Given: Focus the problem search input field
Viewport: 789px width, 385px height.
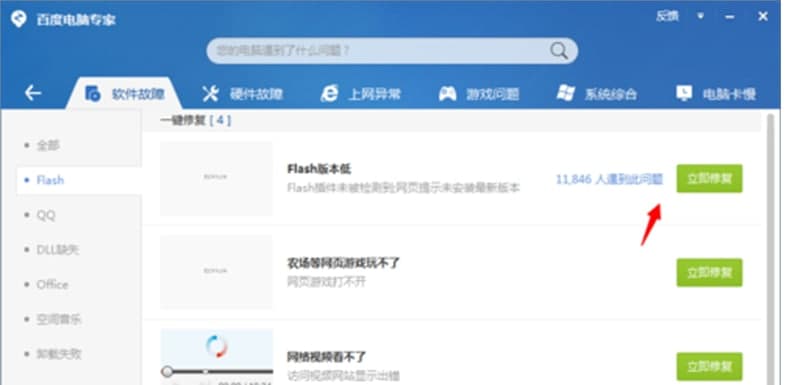Looking at the screenshot, I should coord(392,50).
